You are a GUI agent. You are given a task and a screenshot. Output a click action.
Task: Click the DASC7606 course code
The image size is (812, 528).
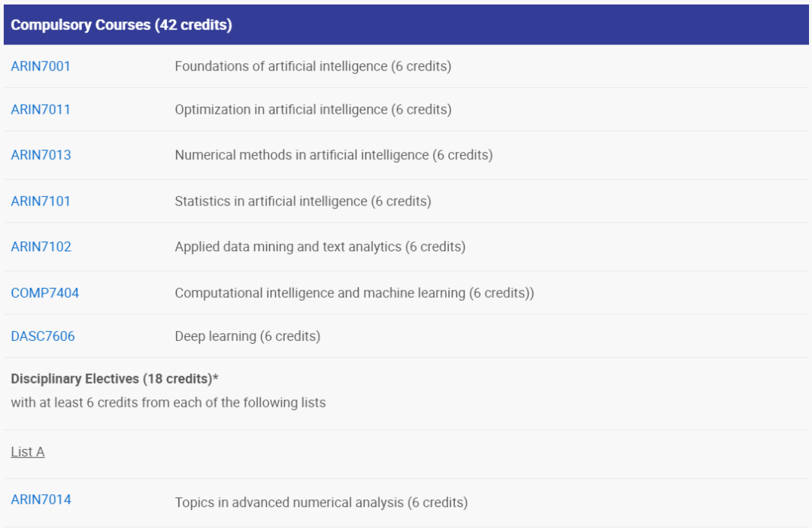(x=43, y=336)
